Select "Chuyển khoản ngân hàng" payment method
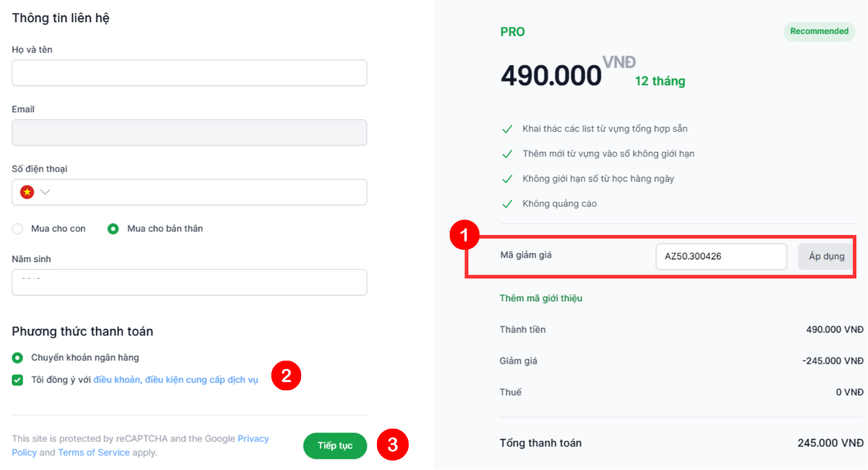This screenshot has width=868, height=470. coord(17,358)
